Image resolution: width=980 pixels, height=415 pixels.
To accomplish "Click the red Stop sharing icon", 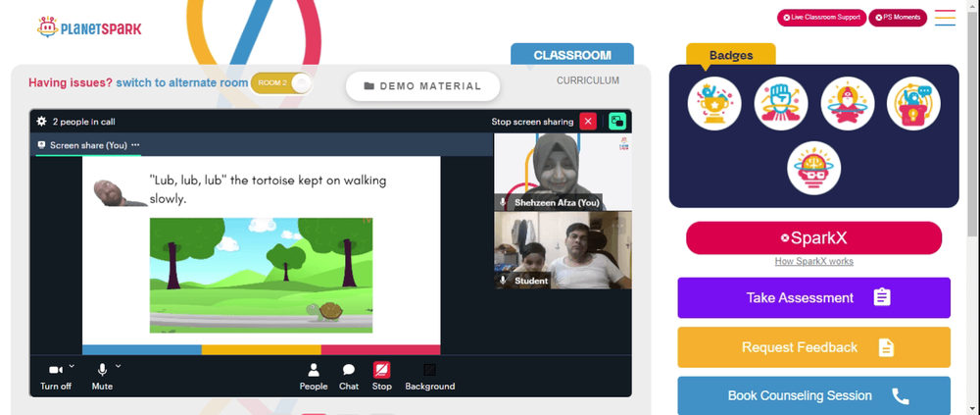I will pyautogui.click(x=382, y=370).
